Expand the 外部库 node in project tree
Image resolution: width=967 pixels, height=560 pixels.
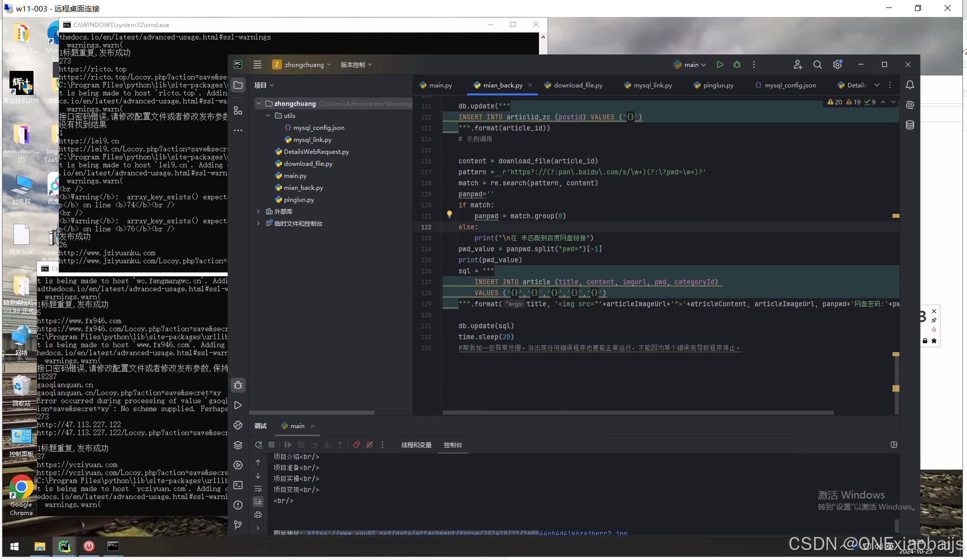click(x=258, y=211)
